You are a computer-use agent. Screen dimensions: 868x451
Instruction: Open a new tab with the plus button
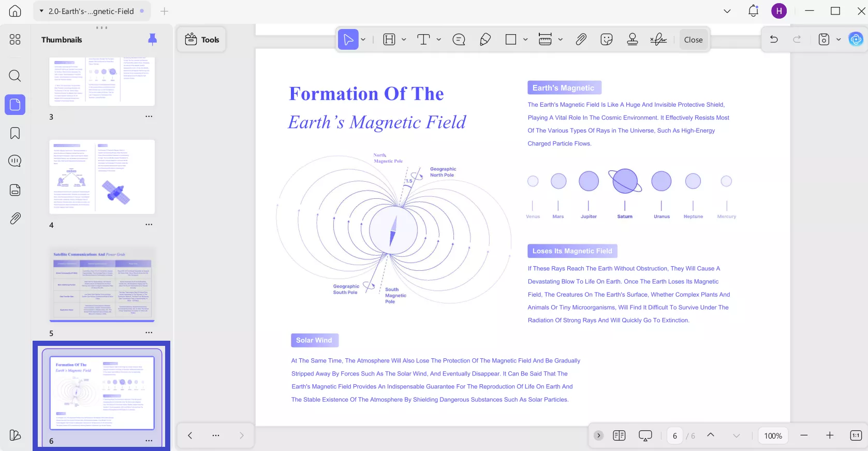pos(165,11)
